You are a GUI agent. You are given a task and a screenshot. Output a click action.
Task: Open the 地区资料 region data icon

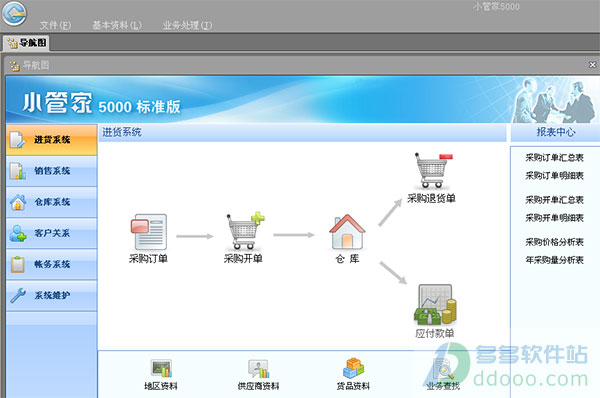[161, 369]
